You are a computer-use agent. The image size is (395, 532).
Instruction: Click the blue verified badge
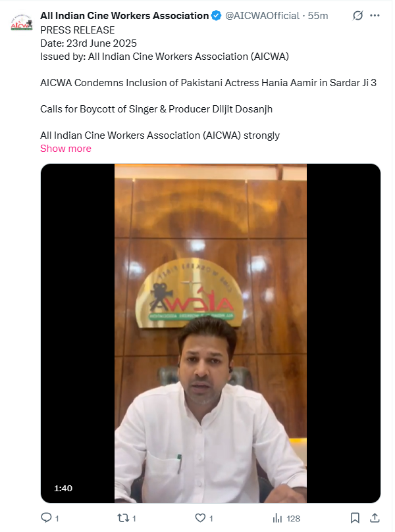(x=216, y=16)
